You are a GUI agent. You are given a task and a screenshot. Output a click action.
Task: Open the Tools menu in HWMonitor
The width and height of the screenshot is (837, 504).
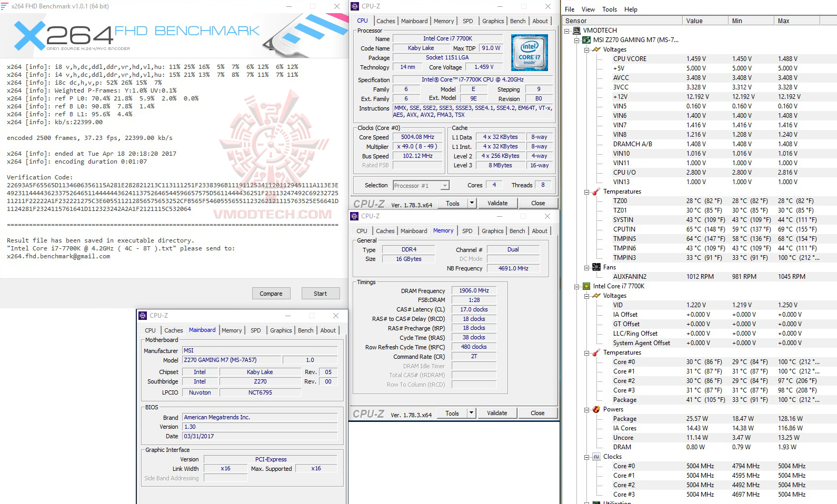(x=610, y=9)
